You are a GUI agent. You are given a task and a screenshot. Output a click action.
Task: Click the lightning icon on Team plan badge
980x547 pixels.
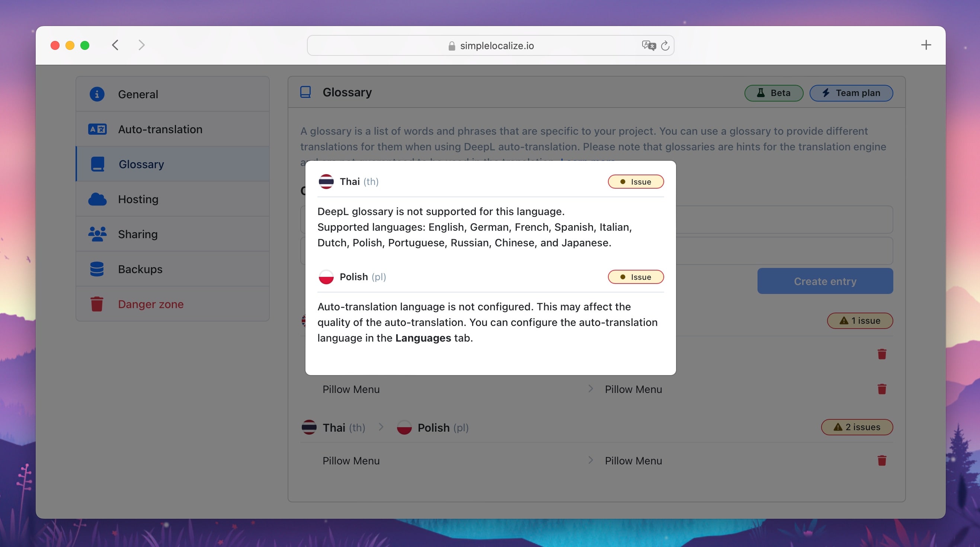[826, 93]
